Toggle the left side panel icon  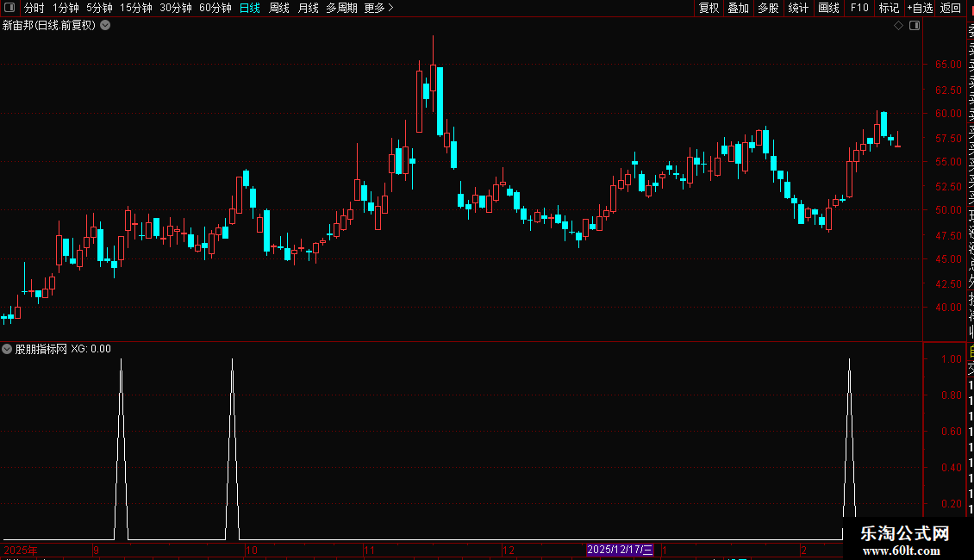[9, 8]
